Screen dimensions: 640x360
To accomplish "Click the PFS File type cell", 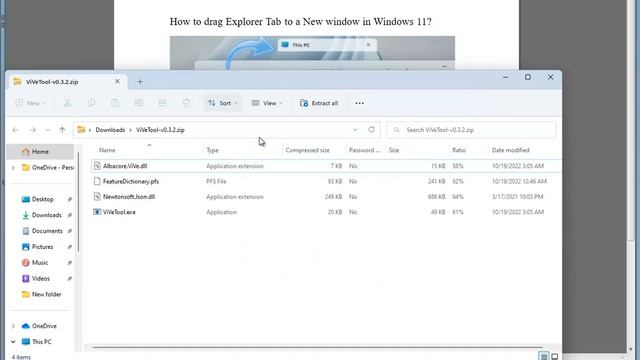I will coord(216,181).
